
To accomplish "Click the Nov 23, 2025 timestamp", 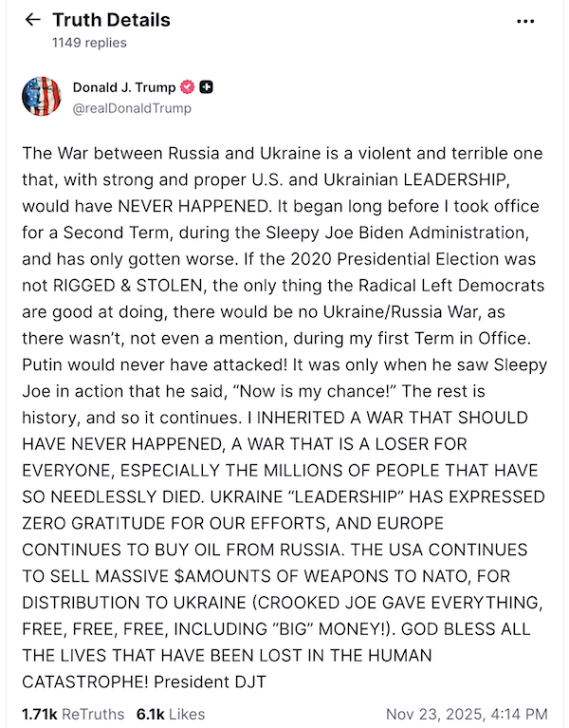I will 467,713.
